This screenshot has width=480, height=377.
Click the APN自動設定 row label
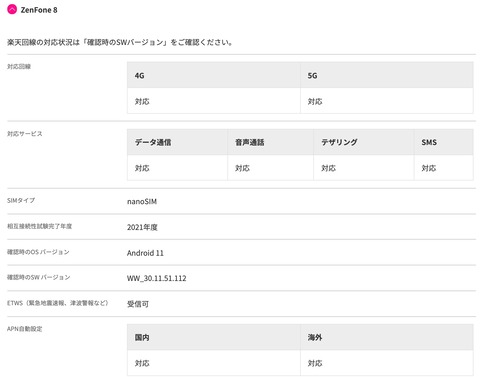pos(25,329)
